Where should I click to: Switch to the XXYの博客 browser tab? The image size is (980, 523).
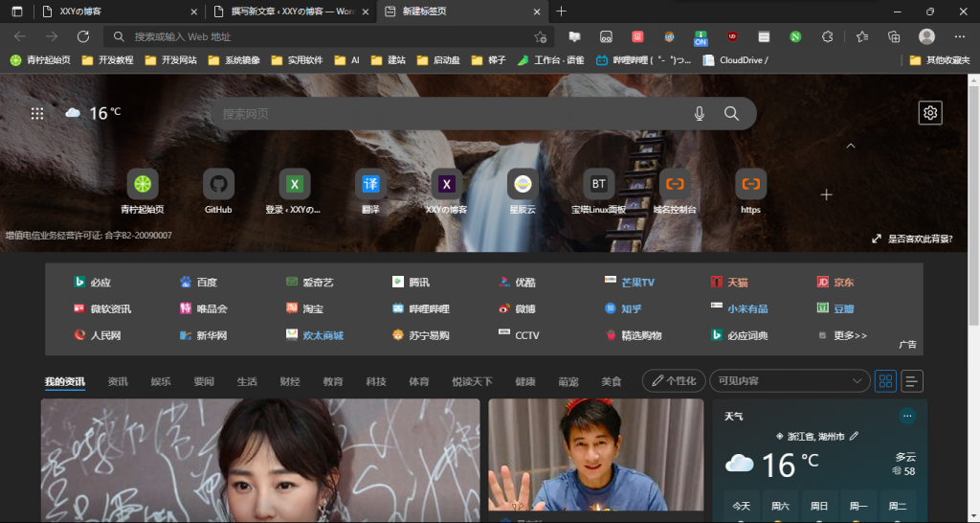pyautogui.click(x=115, y=11)
